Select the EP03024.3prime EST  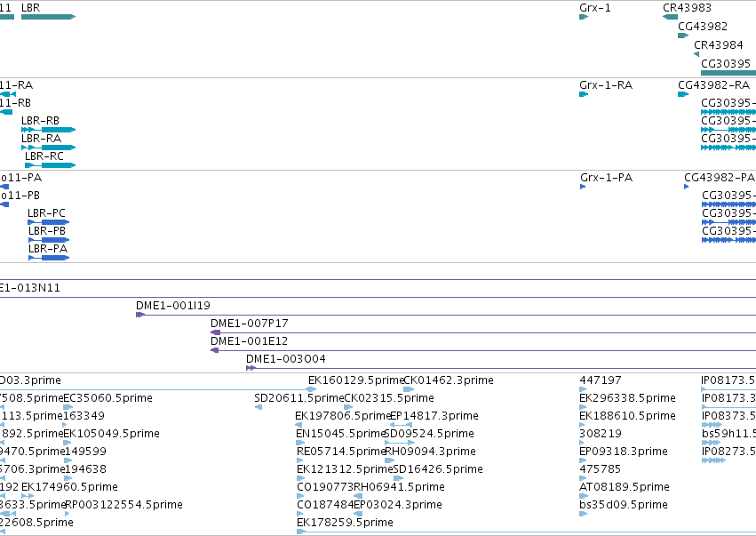point(358,515)
